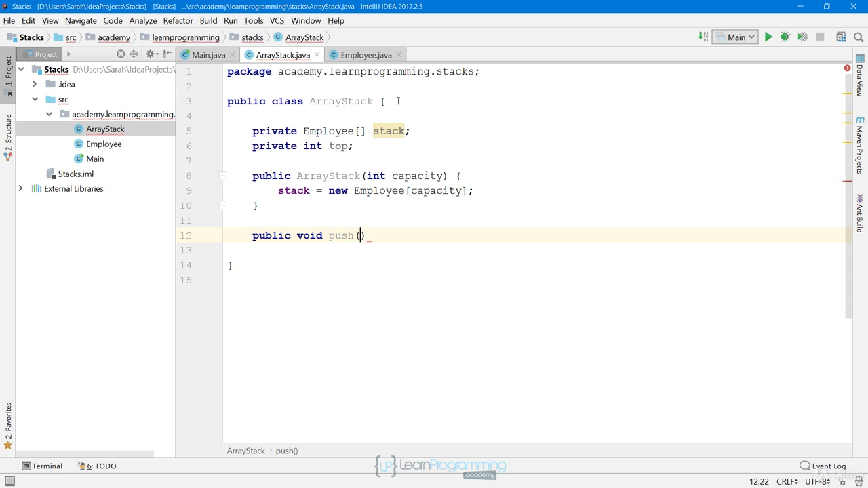This screenshot has width=868, height=488.
Task: Toggle read-only lock icon in status bar
Action: (x=842, y=481)
